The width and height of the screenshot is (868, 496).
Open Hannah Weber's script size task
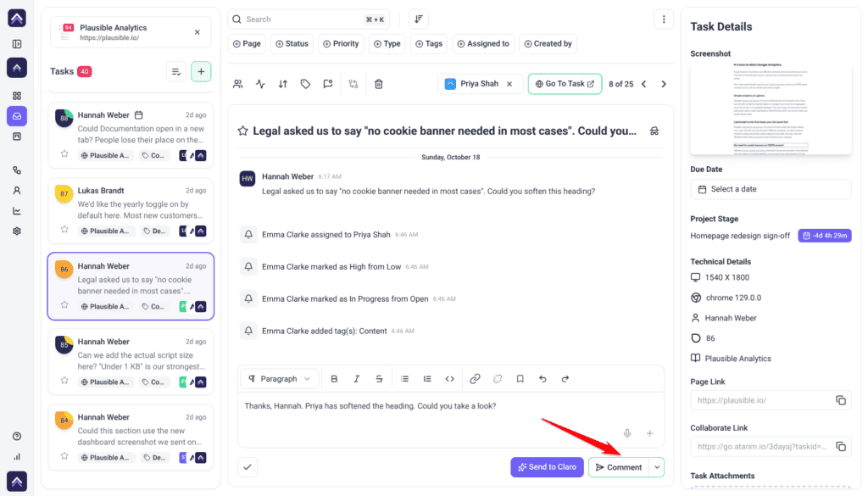[131, 362]
